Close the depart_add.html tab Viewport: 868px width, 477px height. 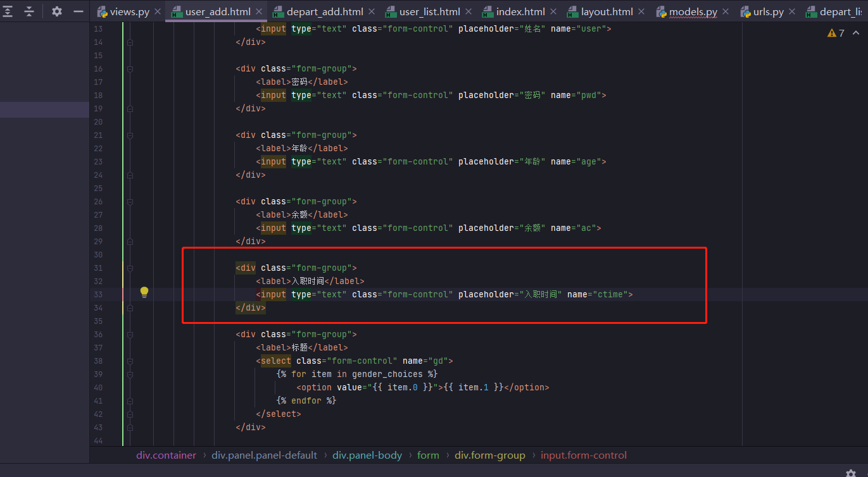371,11
